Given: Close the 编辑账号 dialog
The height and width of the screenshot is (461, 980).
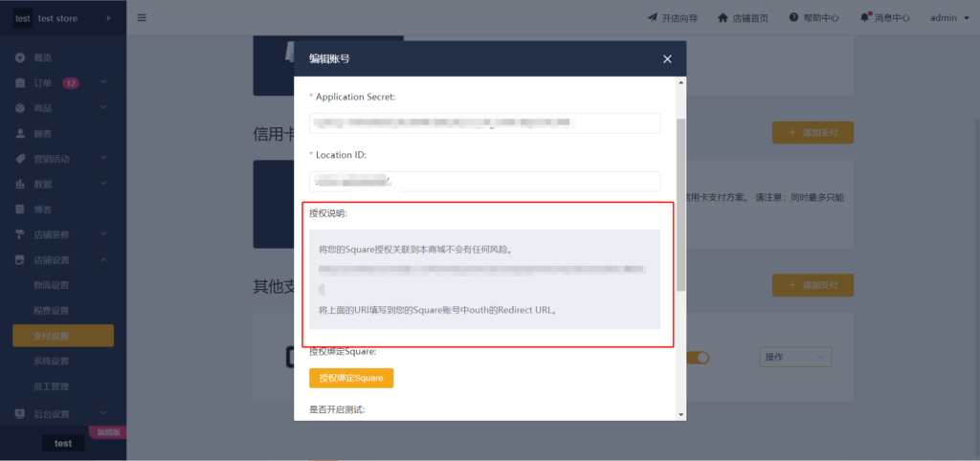Looking at the screenshot, I should pyautogui.click(x=667, y=58).
